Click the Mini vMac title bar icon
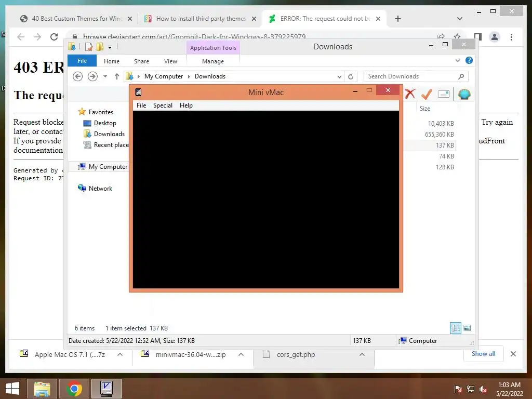 click(138, 92)
